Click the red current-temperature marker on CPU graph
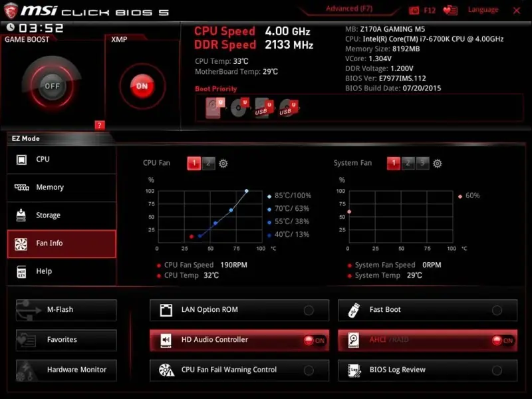The image size is (532, 399). [x=192, y=237]
